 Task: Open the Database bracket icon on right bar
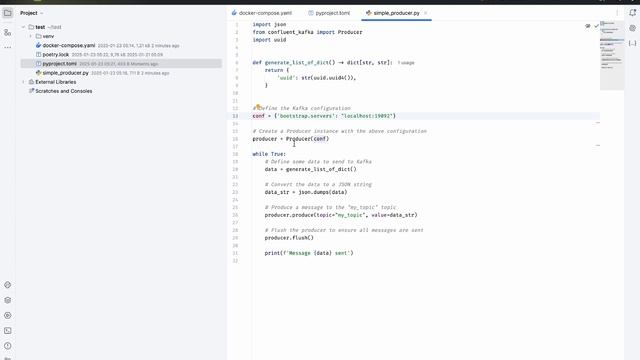[x=632, y=43]
